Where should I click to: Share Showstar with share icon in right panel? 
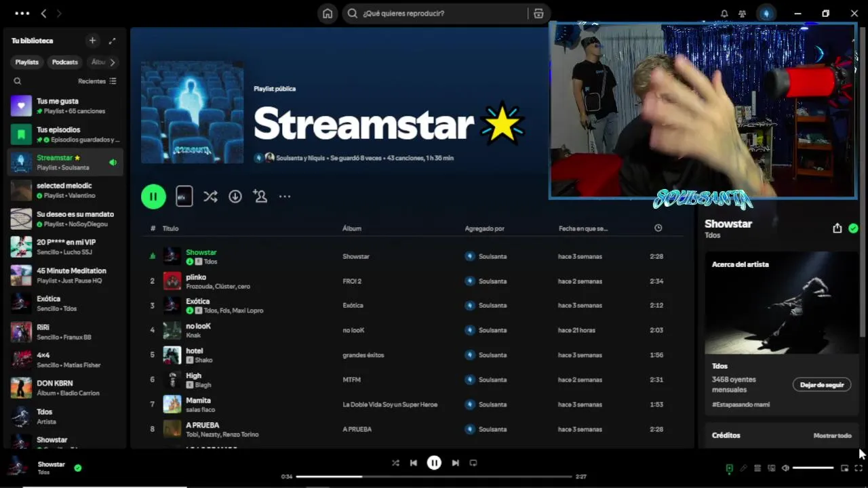837,228
